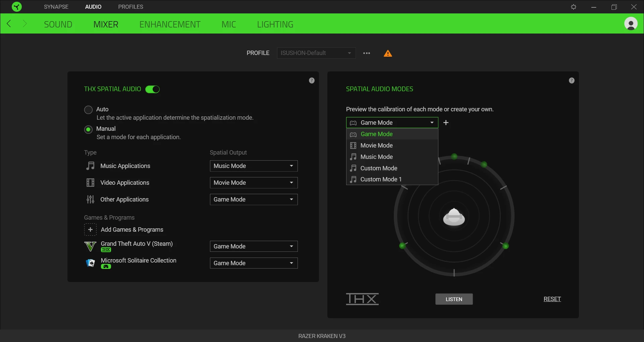
Task: Click Other Applications sliders icon
Action: pos(90,199)
